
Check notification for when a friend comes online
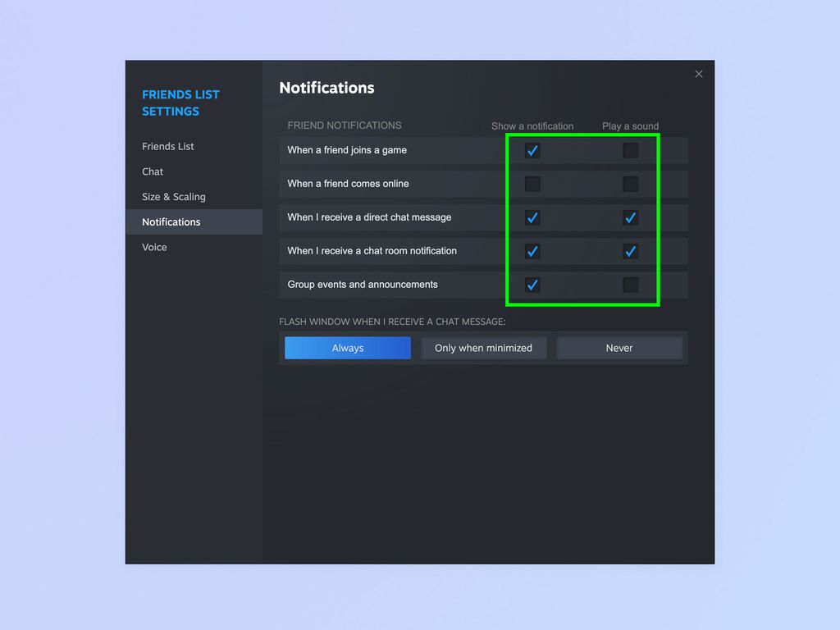click(x=532, y=184)
